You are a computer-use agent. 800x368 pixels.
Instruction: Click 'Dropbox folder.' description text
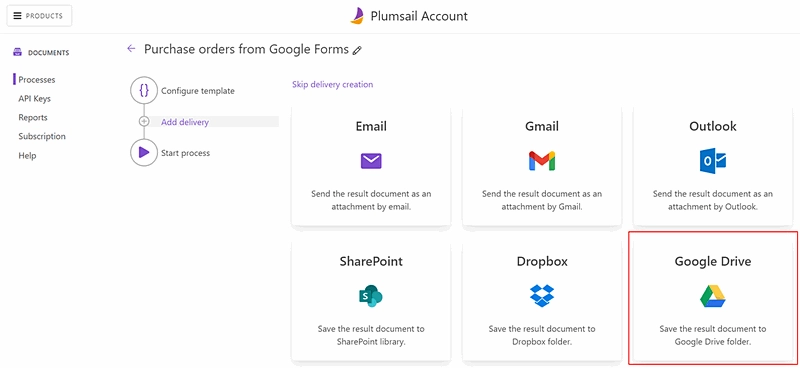(542, 342)
